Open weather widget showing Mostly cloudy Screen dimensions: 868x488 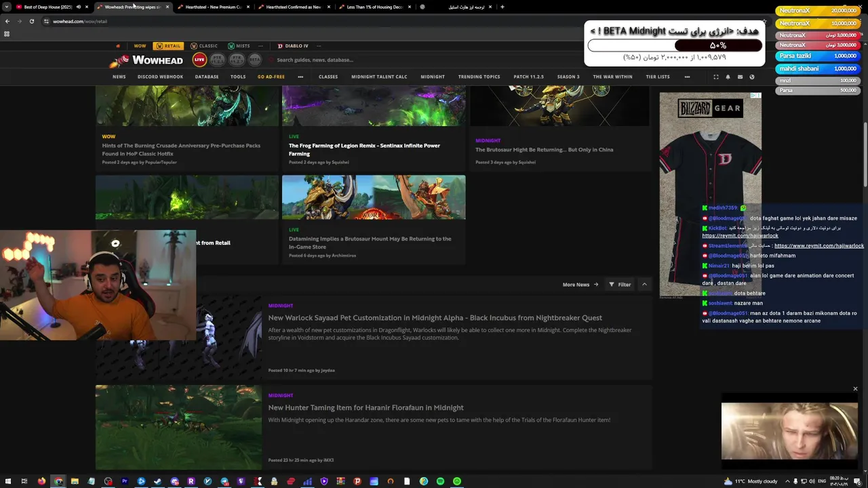pos(750,481)
